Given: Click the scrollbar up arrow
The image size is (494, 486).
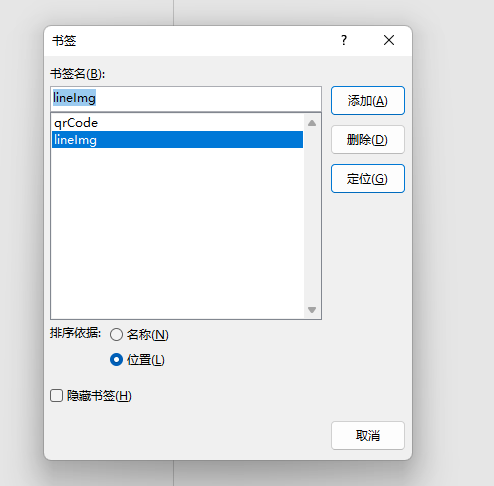Looking at the screenshot, I should 312,123.
